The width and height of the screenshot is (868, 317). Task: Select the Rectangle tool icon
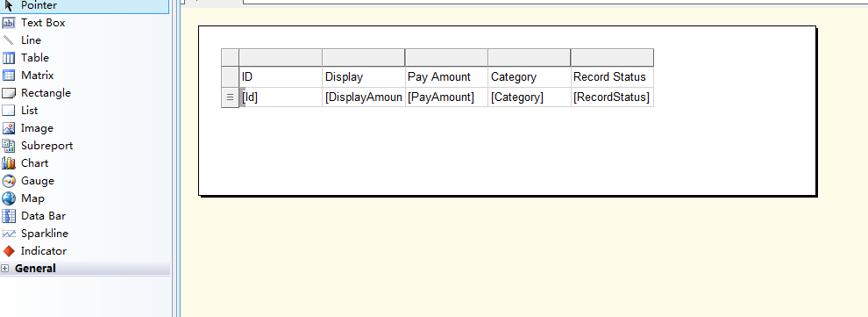tap(9, 93)
